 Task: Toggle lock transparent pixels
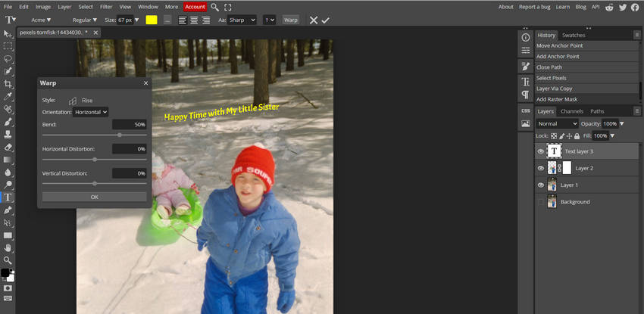pyautogui.click(x=554, y=135)
